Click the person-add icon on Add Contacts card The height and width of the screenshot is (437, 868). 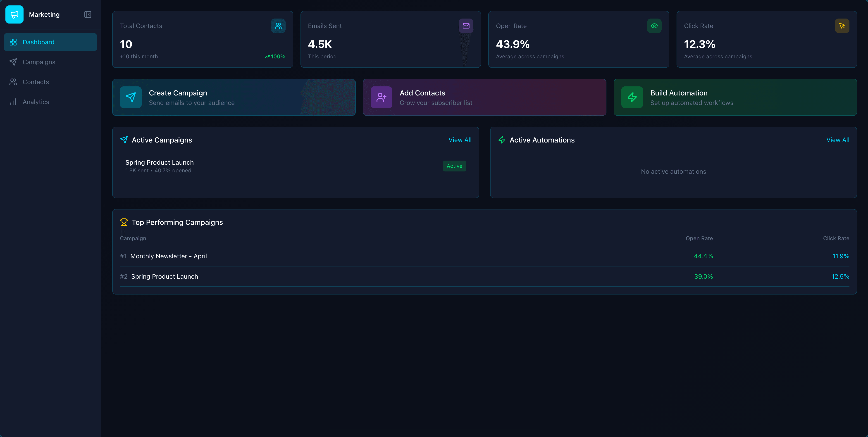point(381,97)
